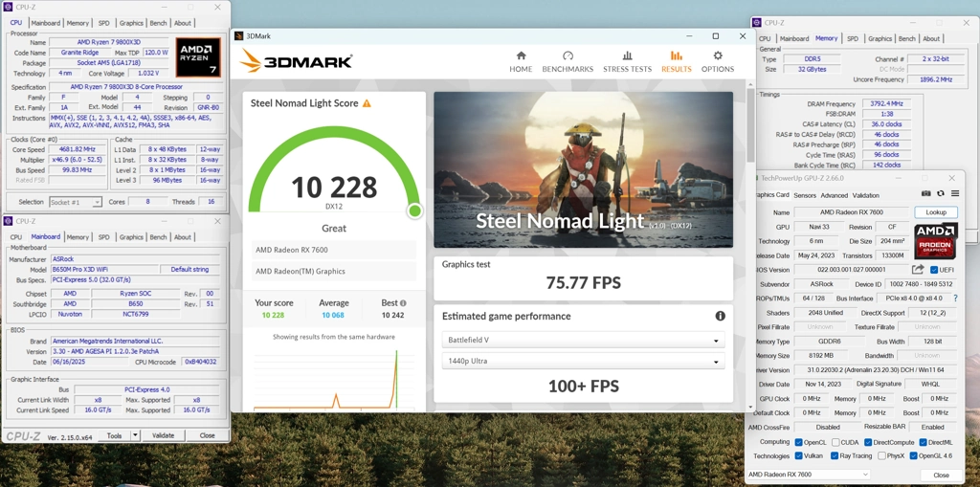Open the Graphics tab in the CPU-Z Memory window

point(880,39)
